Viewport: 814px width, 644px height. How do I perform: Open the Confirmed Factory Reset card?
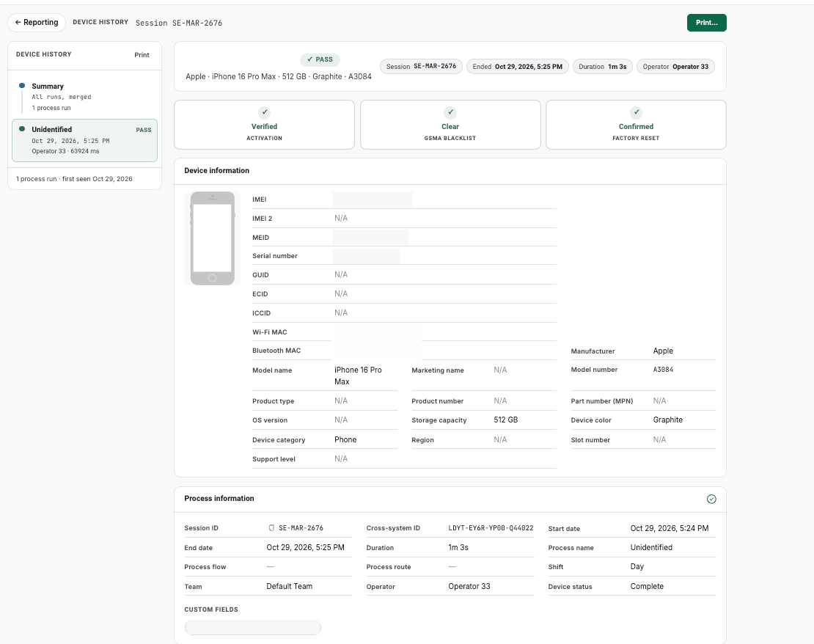pyautogui.click(x=636, y=125)
